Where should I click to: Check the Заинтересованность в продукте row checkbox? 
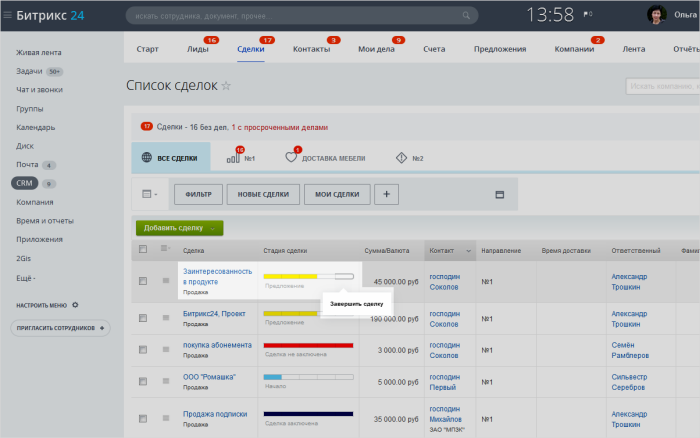(143, 281)
